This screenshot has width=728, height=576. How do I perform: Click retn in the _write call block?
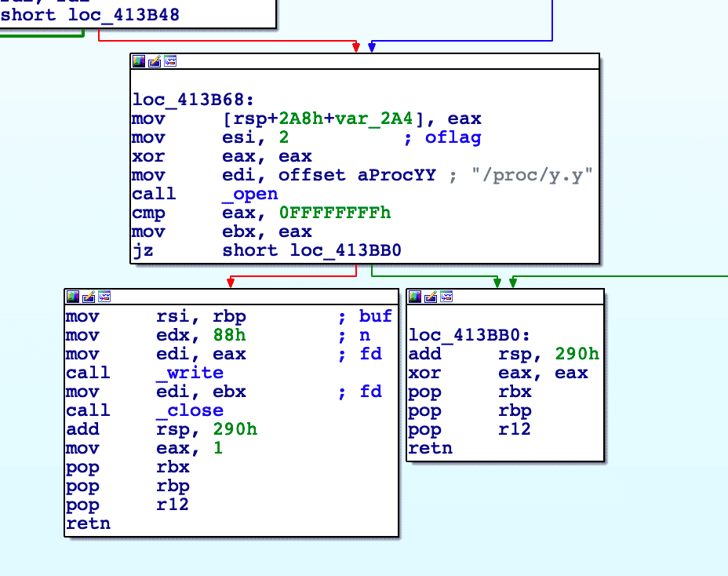point(88,523)
